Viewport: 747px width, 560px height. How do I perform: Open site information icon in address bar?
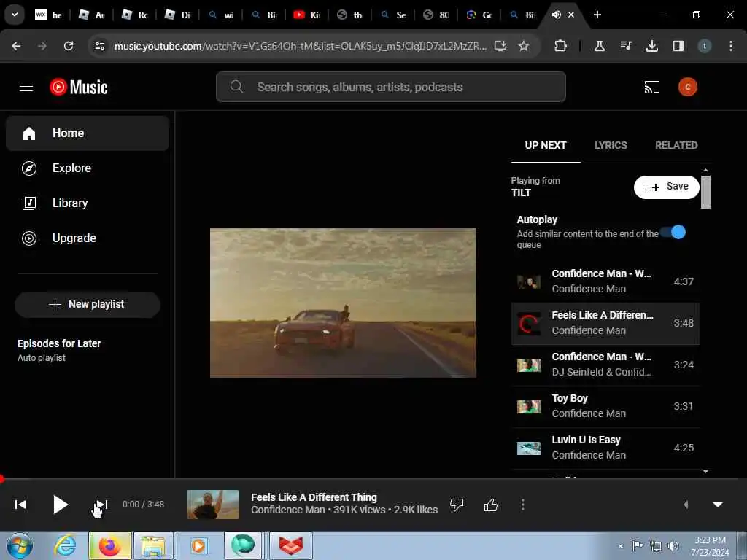click(99, 46)
